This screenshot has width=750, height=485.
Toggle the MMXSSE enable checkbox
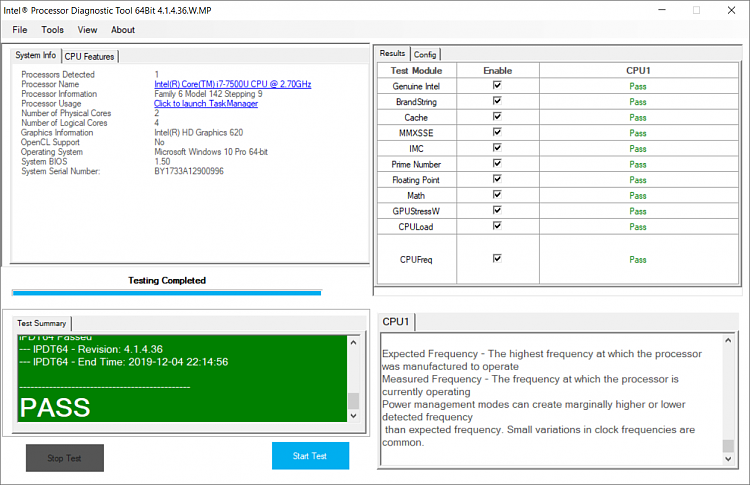tap(497, 132)
